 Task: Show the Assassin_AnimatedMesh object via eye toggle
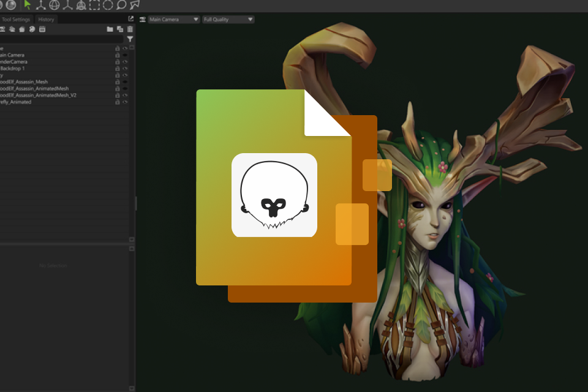click(x=125, y=89)
